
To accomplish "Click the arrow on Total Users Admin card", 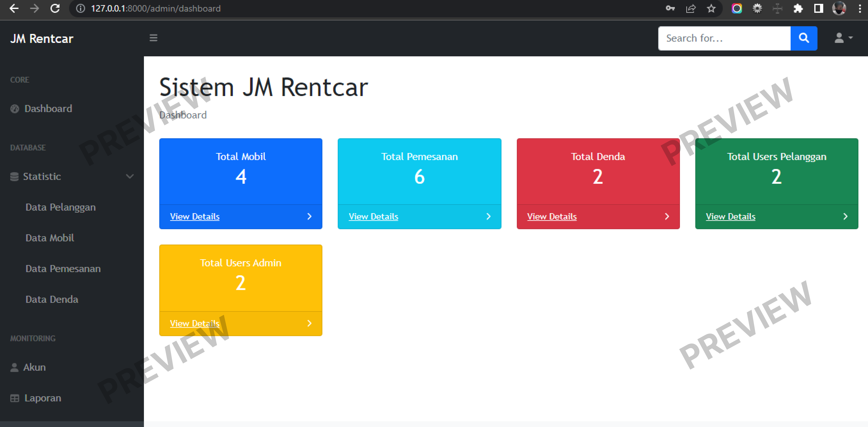I will (309, 323).
